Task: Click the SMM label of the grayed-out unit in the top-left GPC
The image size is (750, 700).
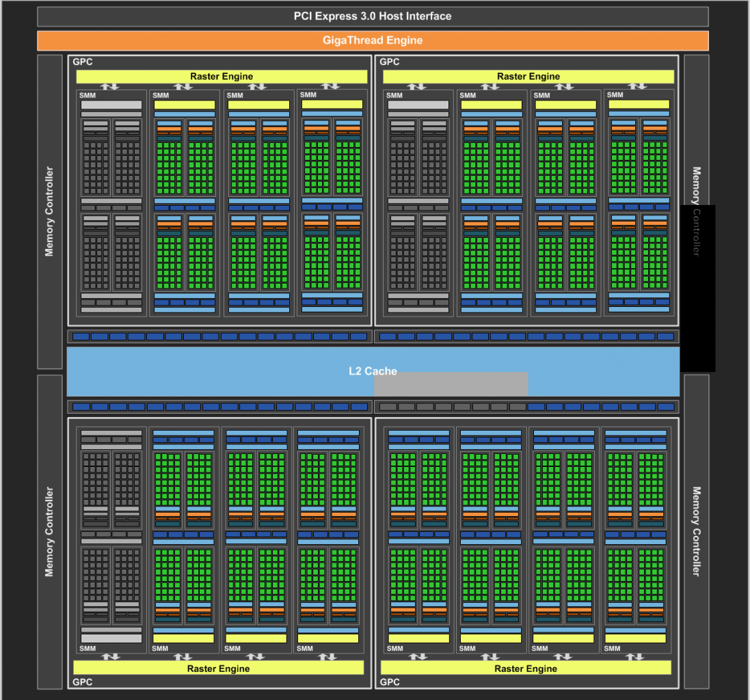Action: pos(88,95)
